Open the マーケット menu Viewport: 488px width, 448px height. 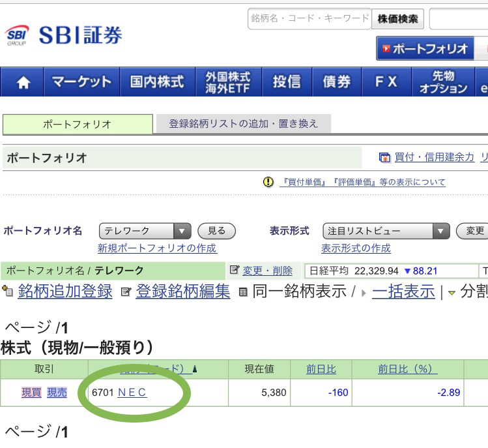pyautogui.click(x=81, y=82)
